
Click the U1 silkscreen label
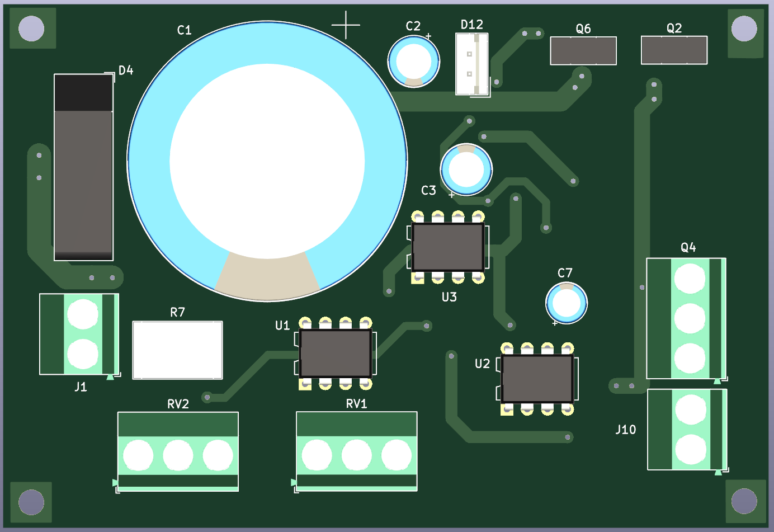pyautogui.click(x=282, y=326)
